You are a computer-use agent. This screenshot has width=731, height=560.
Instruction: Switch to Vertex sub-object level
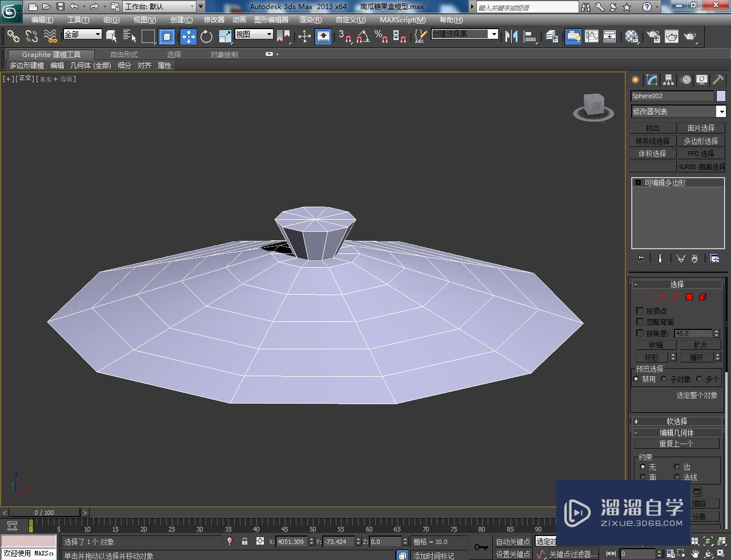(648, 297)
